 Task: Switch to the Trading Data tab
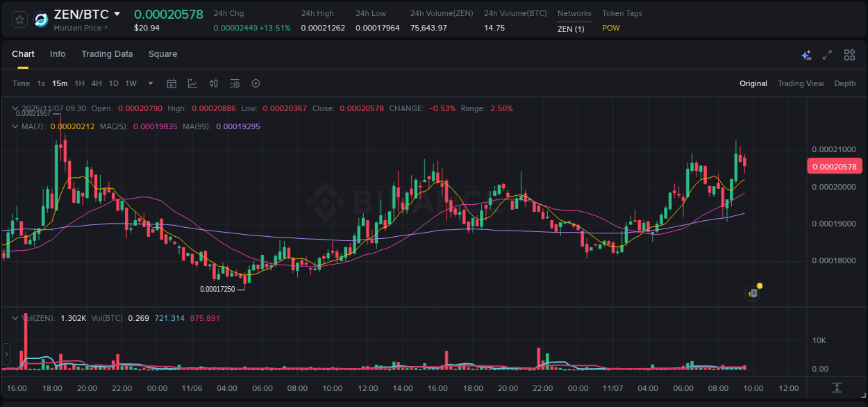coord(107,53)
